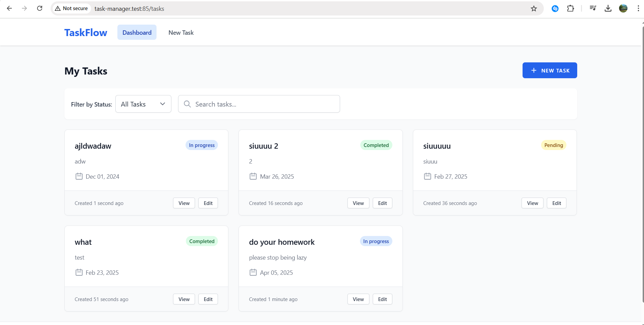The width and height of the screenshot is (644, 325).
Task: View the do your homework task
Action: (358, 299)
